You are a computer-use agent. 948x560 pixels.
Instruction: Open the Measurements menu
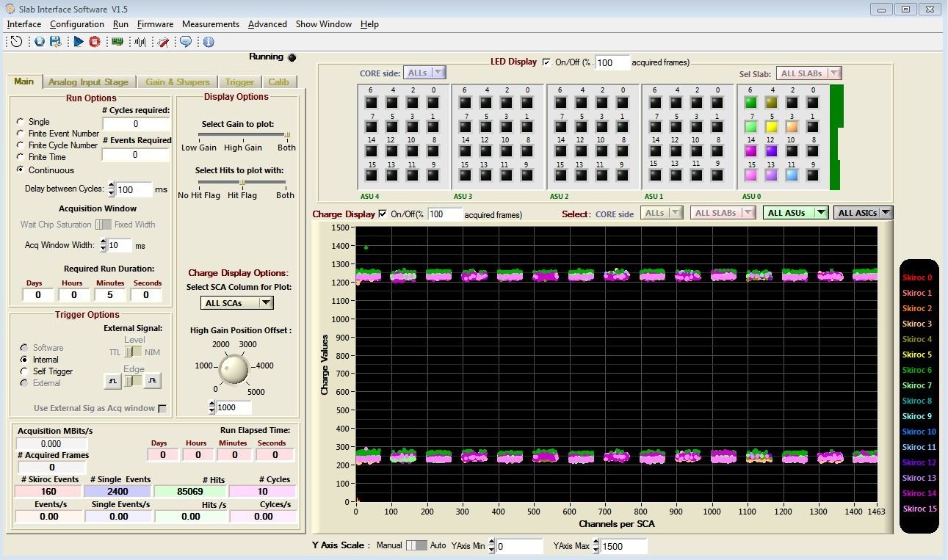pos(211,24)
